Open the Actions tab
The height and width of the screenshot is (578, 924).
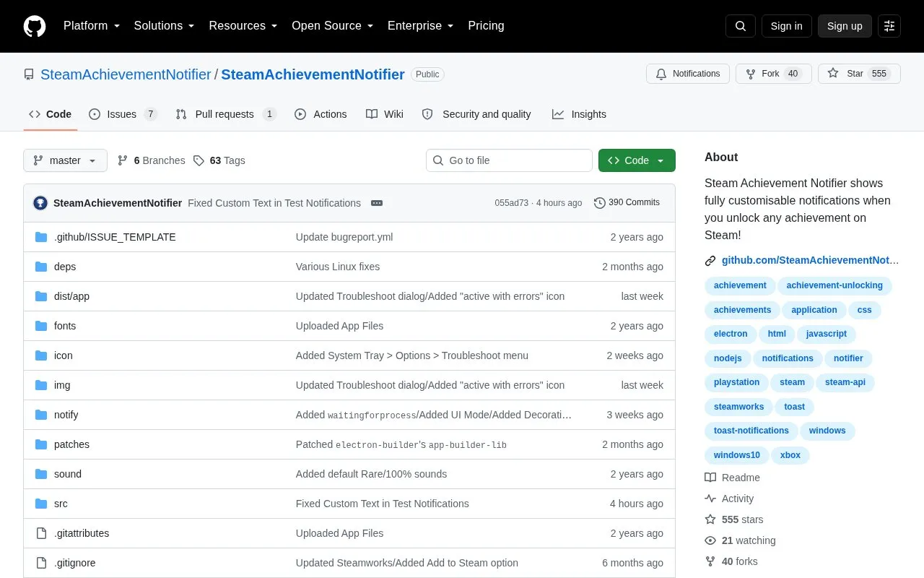click(x=321, y=114)
